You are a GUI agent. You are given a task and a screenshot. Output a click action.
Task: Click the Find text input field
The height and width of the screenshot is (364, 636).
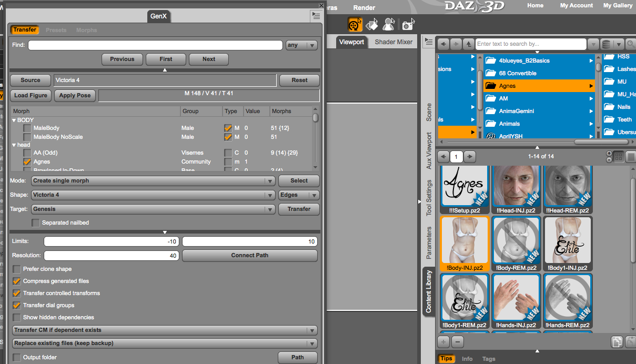tap(156, 45)
